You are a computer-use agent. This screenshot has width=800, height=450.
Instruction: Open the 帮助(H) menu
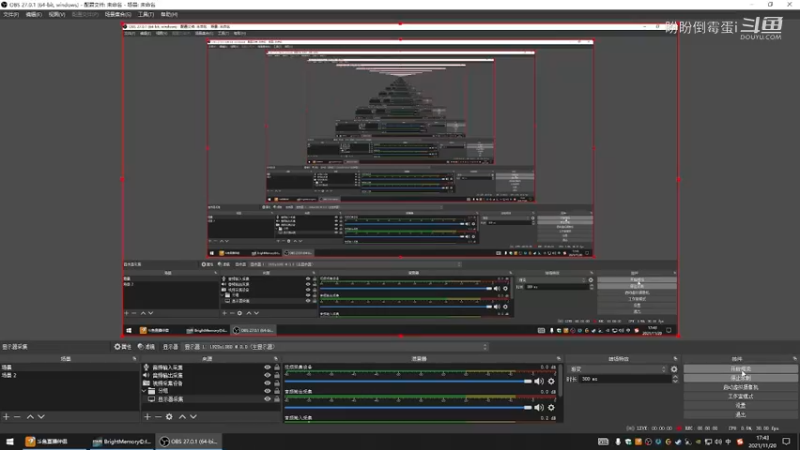click(169, 15)
